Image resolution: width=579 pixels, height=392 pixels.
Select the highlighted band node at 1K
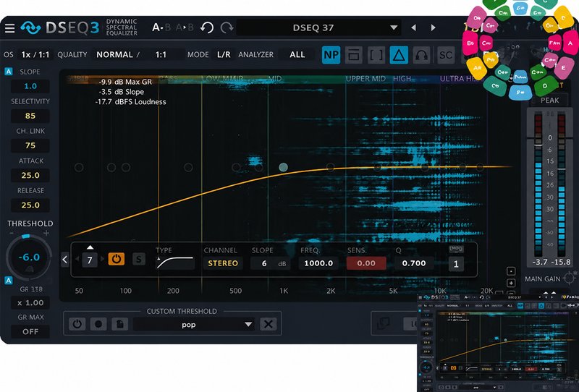coord(283,167)
